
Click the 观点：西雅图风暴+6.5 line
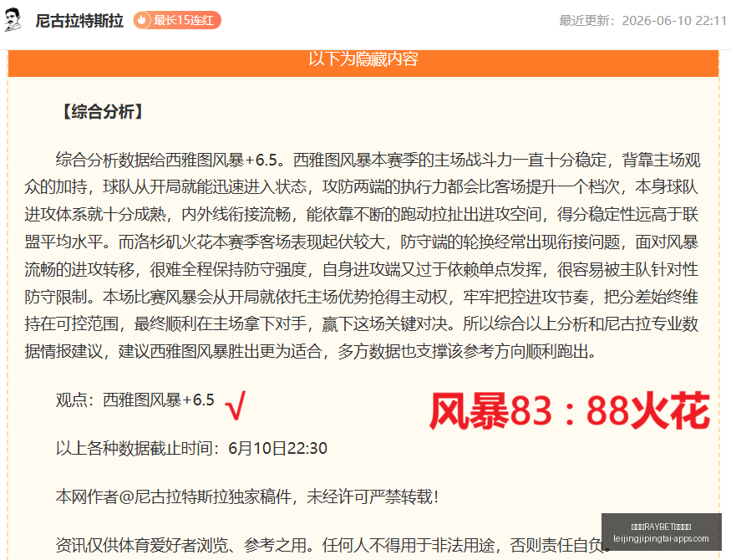pyautogui.click(x=135, y=400)
